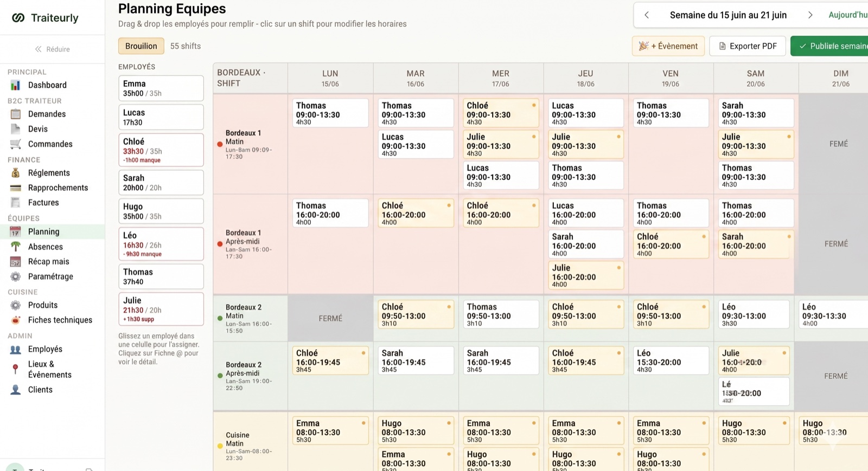868x471 pixels.
Task: Click the Paramétrage gear icon
Action: (x=15, y=276)
